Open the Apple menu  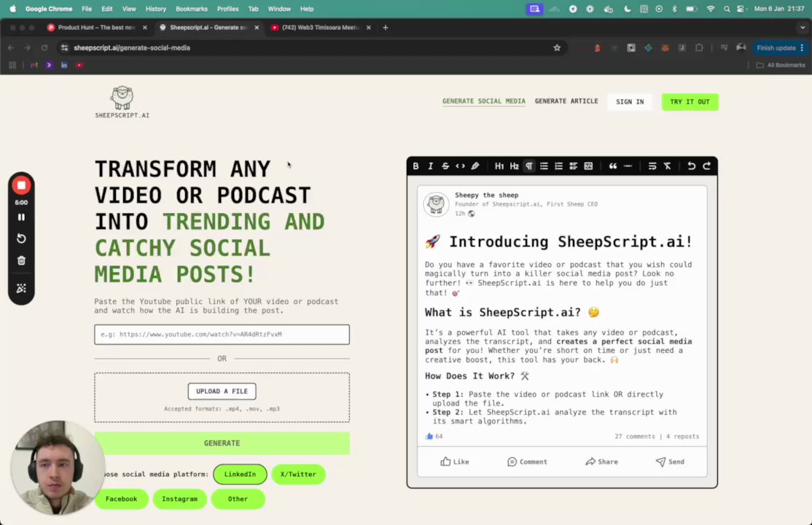click(x=13, y=9)
